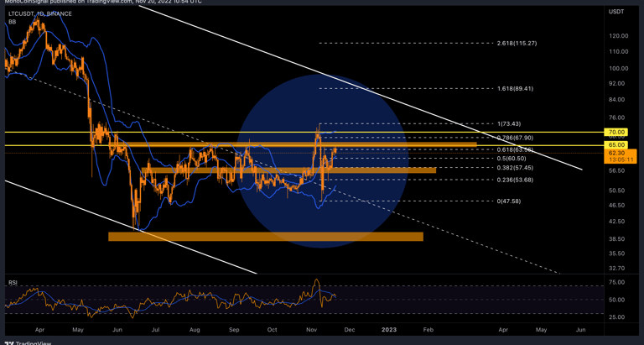Select the RSI pane label
Image resolution: width=644 pixels, height=345 pixels.
(13, 283)
